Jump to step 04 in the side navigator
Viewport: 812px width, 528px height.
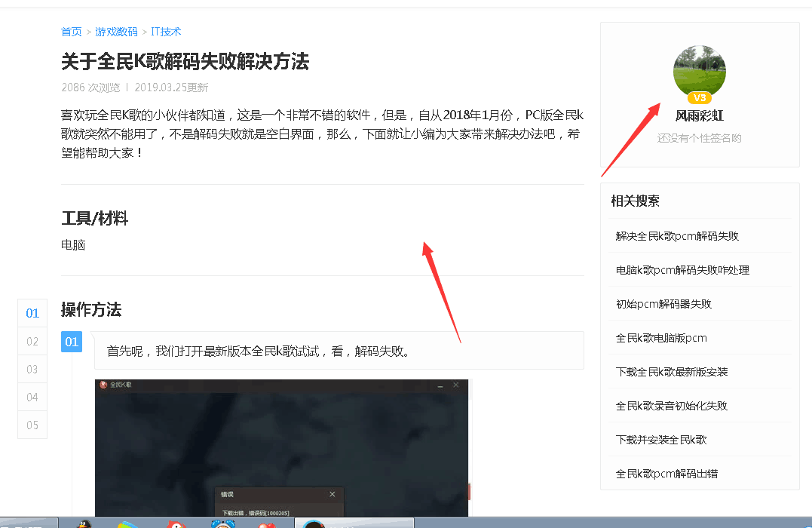click(x=32, y=398)
